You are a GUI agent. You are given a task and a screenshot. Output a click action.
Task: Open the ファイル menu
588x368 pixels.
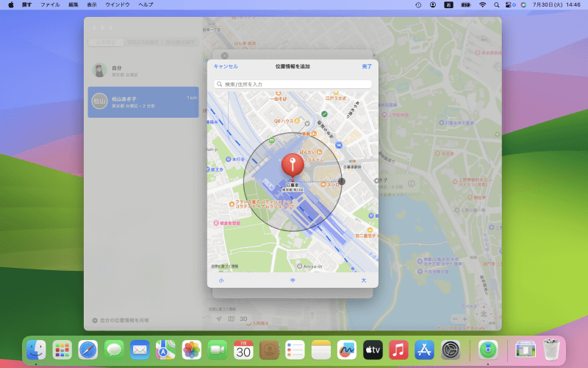click(x=50, y=5)
